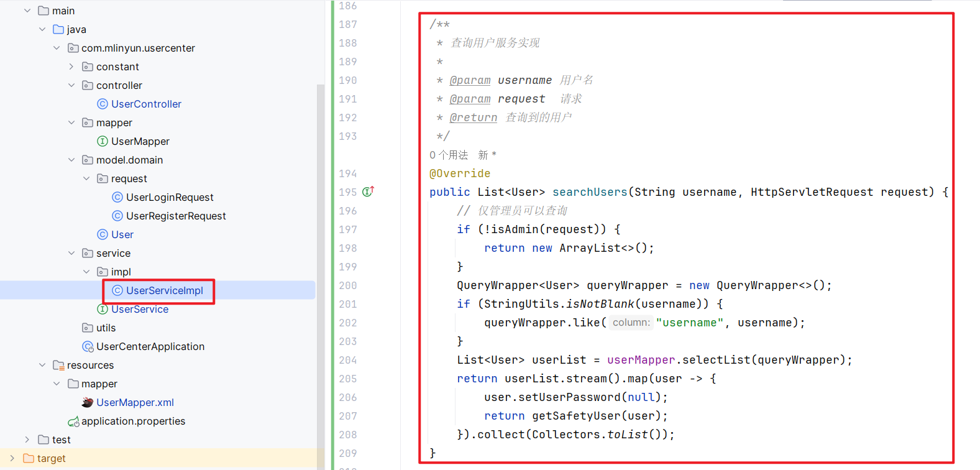The width and height of the screenshot is (980, 470).
Task: Click the UserMapper.xml file icon
Action: [88, 402]
